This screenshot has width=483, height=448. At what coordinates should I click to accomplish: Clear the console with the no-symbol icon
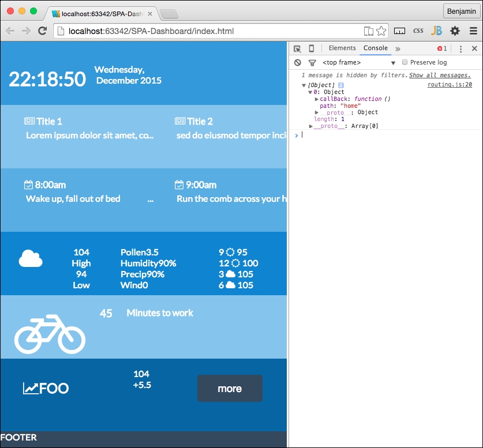(297, 62)
